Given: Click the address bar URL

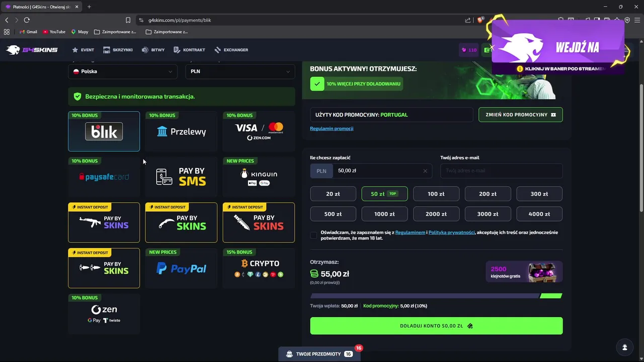Looking at the screenshot, I should 180,20.
